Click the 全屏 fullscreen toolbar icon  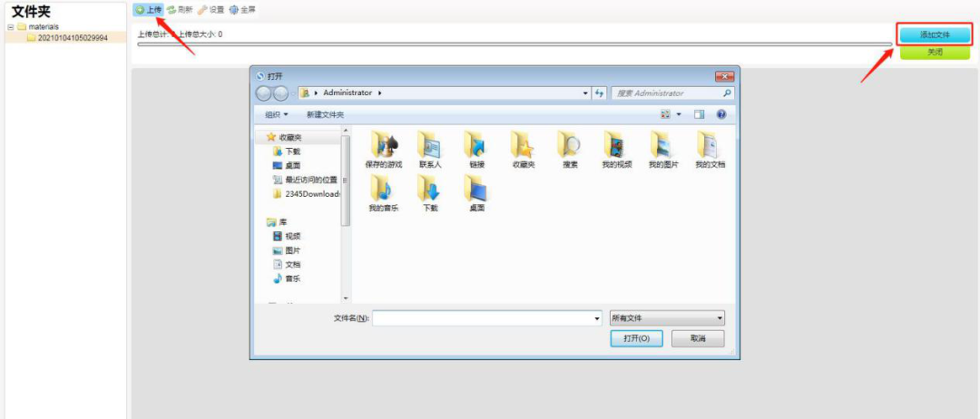click(234, 9)
